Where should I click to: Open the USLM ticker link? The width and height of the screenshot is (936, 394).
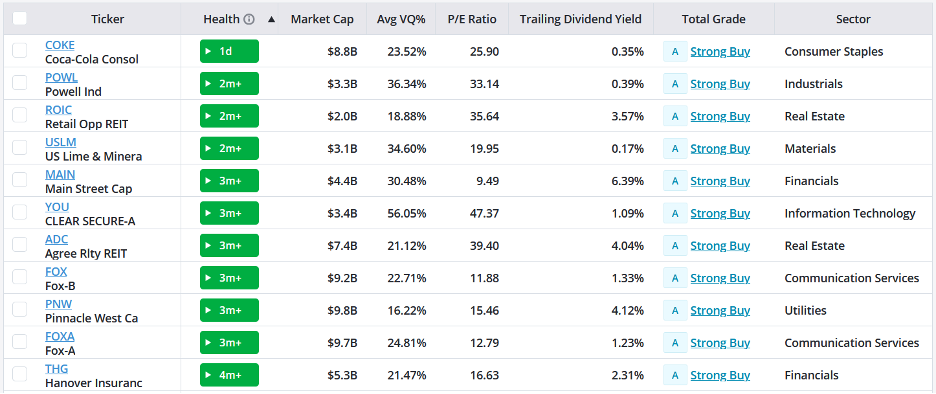(x=61, y=142)
